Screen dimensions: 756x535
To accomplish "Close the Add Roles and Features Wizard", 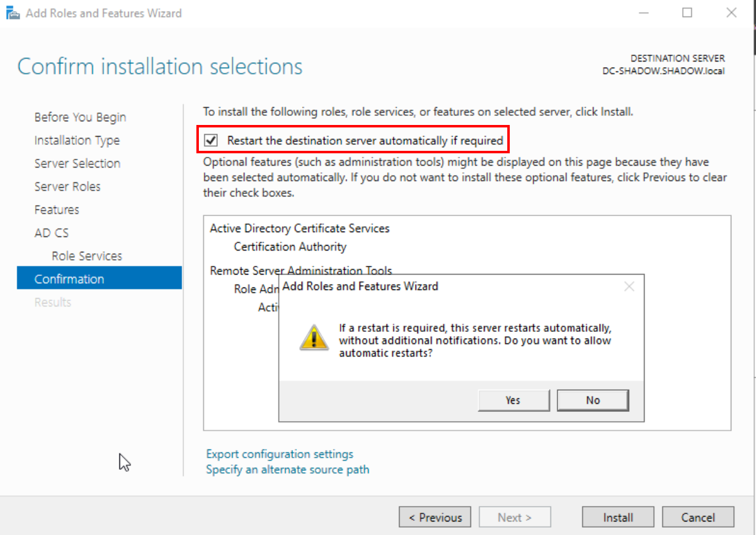I will click(731, 13).
